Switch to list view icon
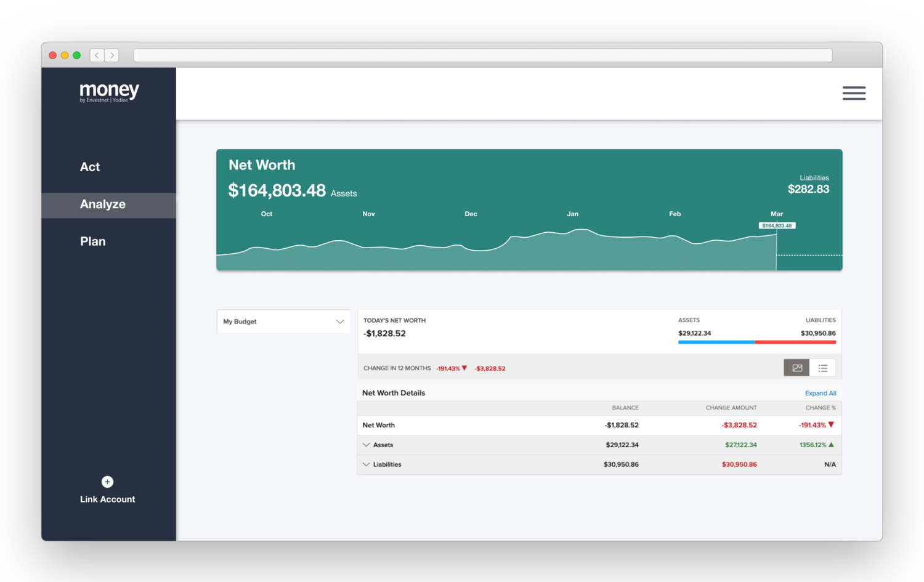The image size is (924, 582). (x=823, y=368)
